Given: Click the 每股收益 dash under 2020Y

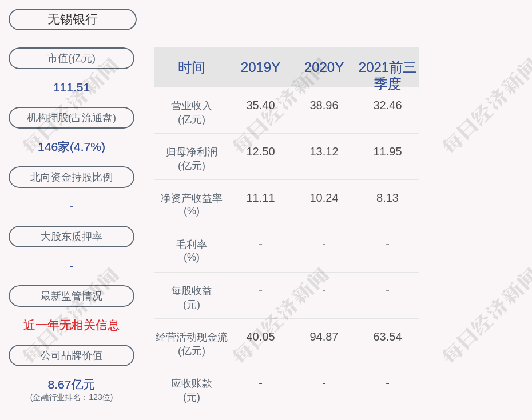Looking at the screenshot, I should (324, 290).
